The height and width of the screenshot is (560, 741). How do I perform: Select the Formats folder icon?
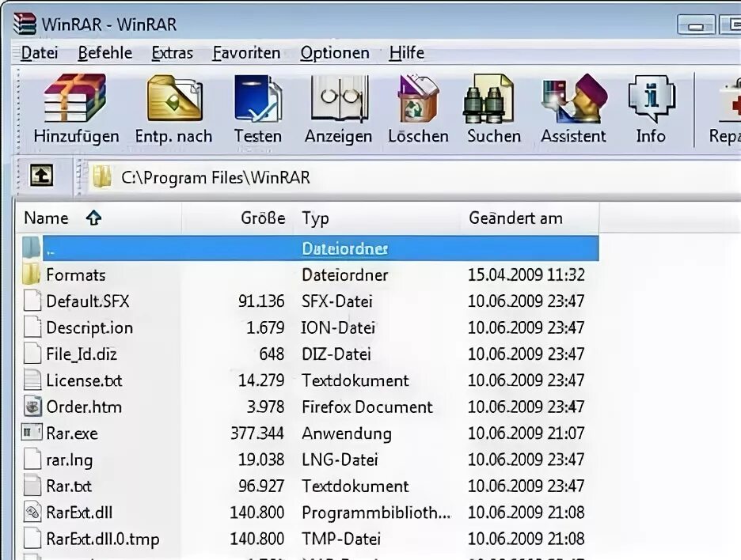(x=31, y=274)
